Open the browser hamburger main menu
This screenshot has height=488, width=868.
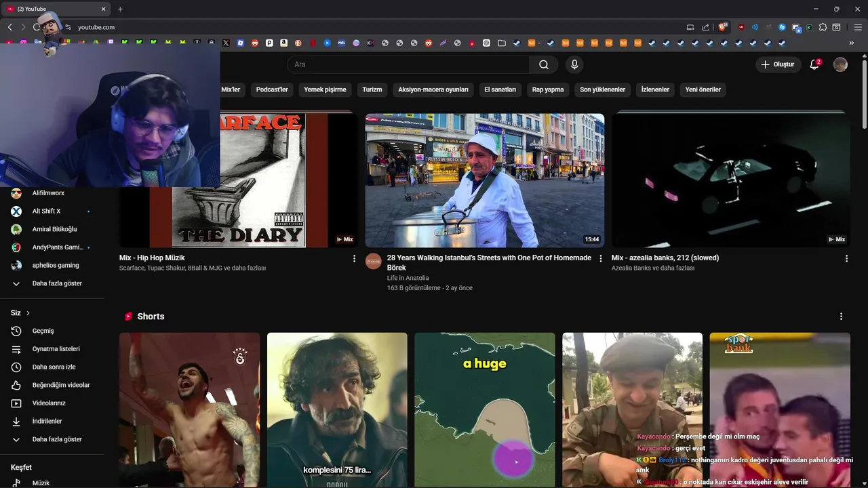(x=858, y=27)
